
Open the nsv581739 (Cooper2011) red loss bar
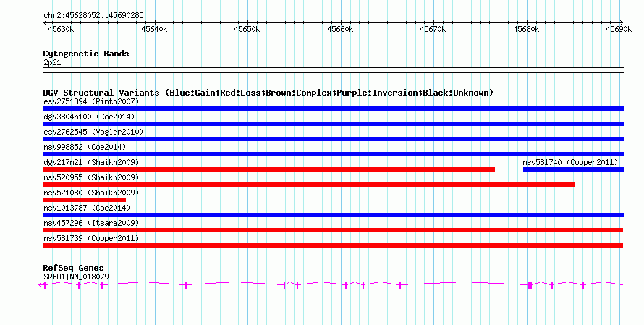(333, 245)
